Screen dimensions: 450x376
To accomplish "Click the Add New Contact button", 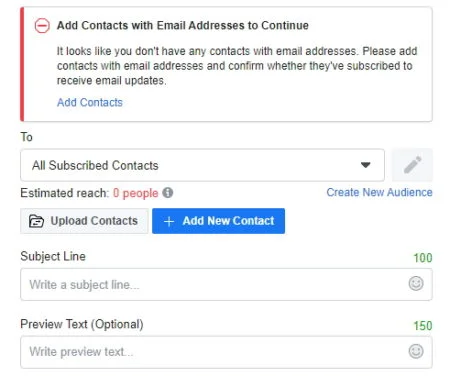I will click(x=218, y=221).
